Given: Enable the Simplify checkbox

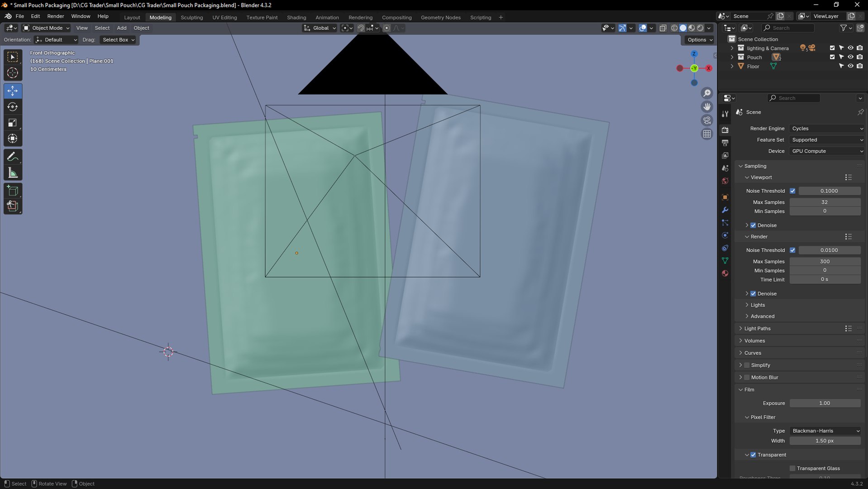Looking at the screenshot, I should point(747,365).
